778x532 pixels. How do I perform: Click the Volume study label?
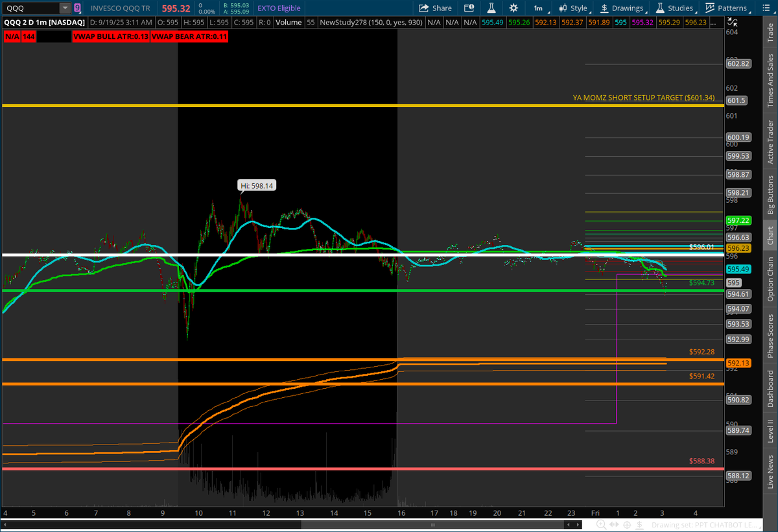pos(288,22)
